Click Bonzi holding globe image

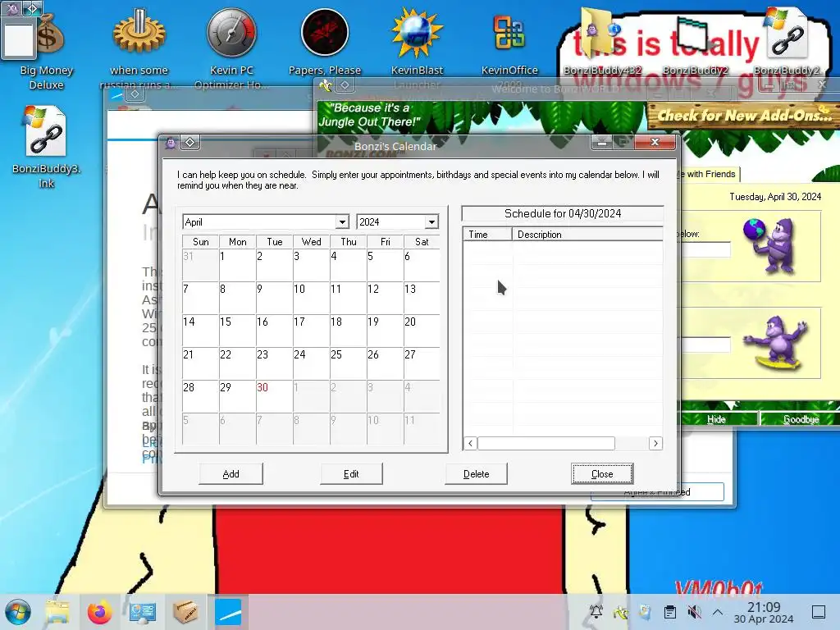point(769,245)
